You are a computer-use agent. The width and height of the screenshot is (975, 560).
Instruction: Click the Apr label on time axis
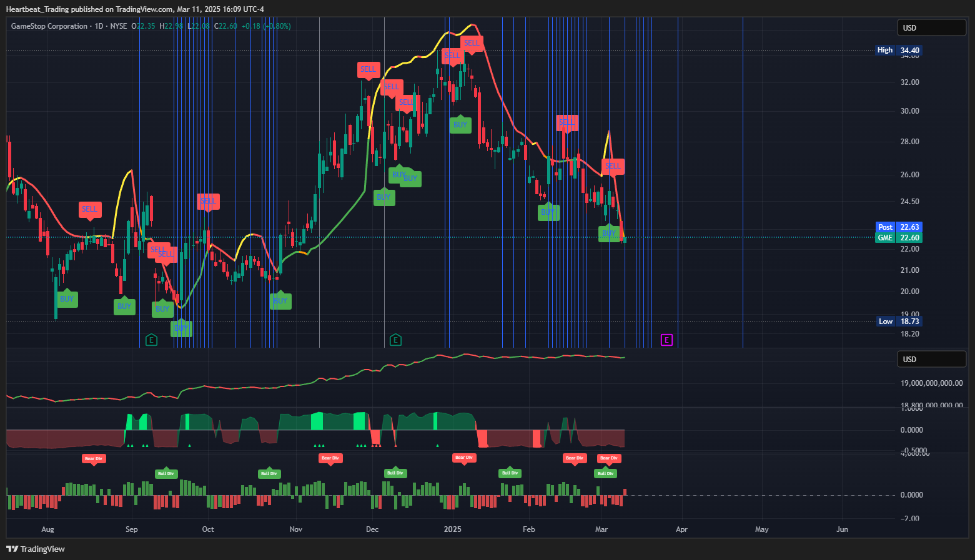coord(681,529)
